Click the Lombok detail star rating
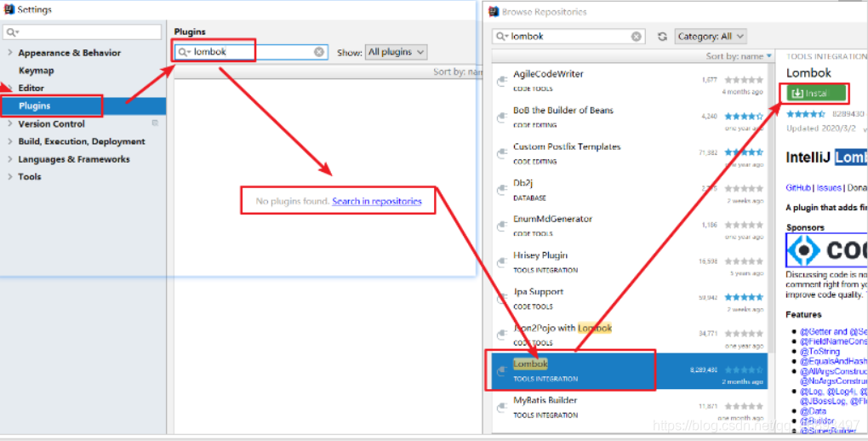The image size is (868, 441). [806, 113]
